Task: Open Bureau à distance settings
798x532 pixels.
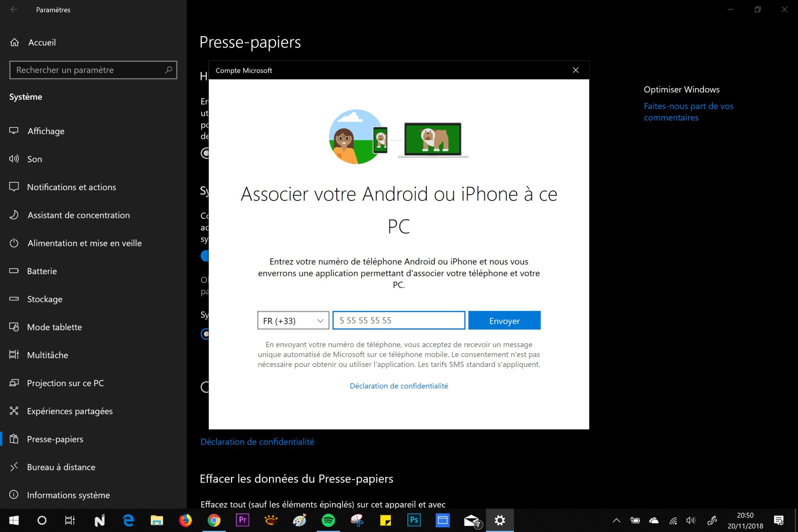Action: pyautogui.click(x=61, y=467)
